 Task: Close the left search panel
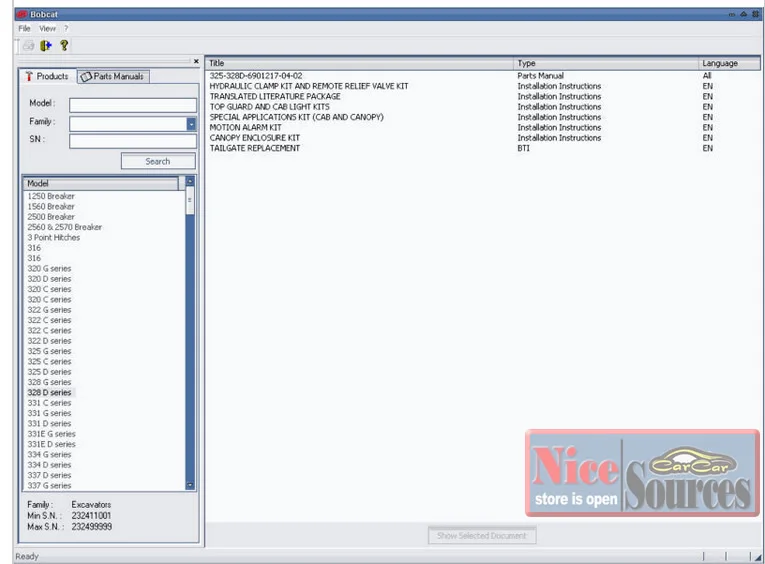(x=196, y=61)
